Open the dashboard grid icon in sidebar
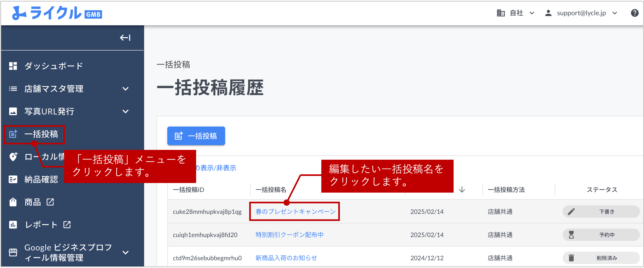The width and height of the screenshot is (644, 268). [13, 66]
